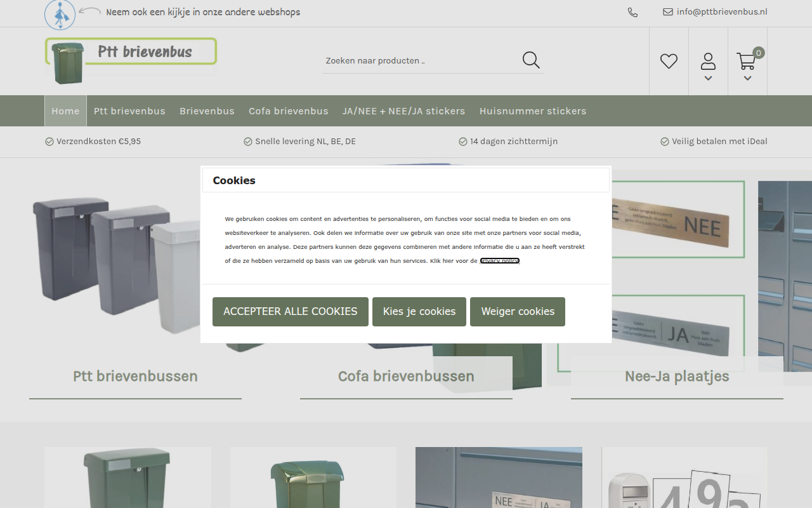Viewport: 812px width, 508px height.
Task: Open the Ptt brievenbussen category heading
Action: [135, 376]
